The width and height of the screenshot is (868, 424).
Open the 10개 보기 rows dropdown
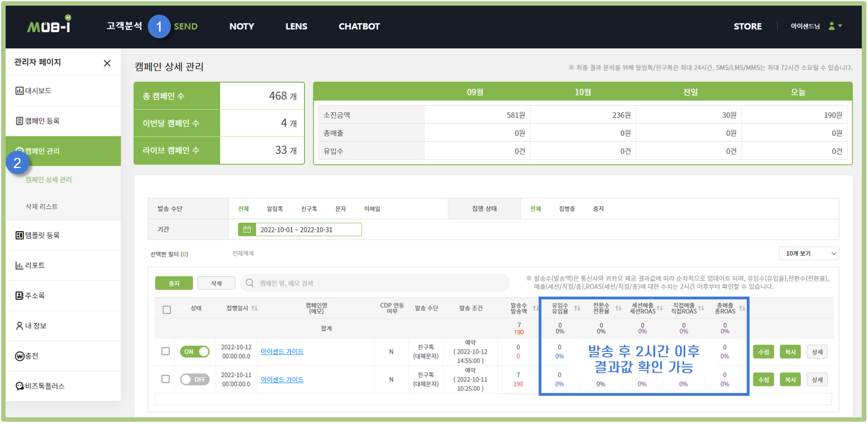[808, 254]
